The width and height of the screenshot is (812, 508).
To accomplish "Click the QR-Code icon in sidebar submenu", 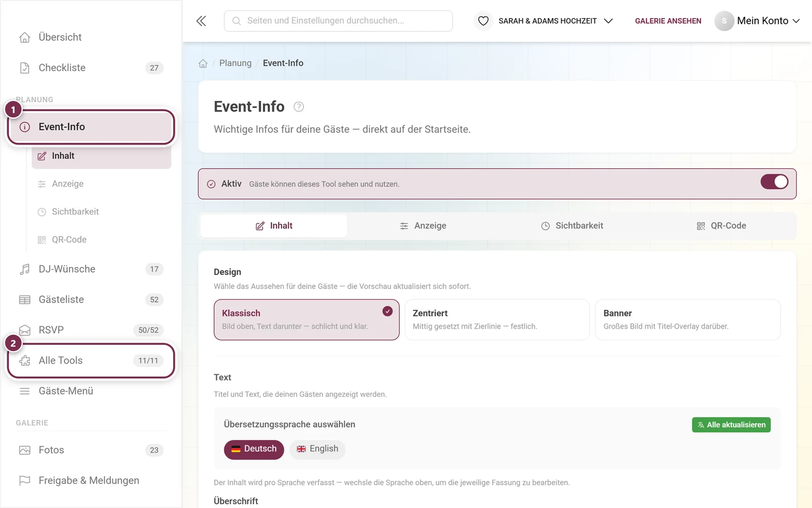I will pyautogui.click(x=42, y=240).
